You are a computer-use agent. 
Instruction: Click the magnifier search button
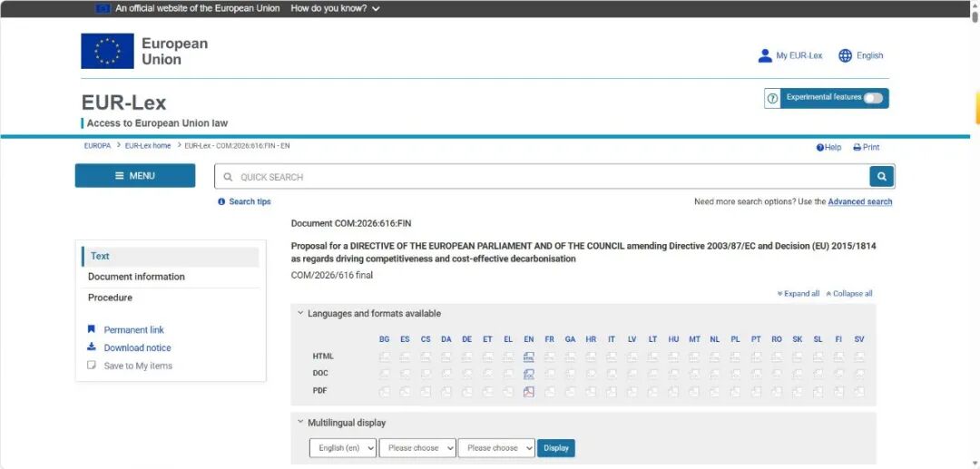click(881, 177)
